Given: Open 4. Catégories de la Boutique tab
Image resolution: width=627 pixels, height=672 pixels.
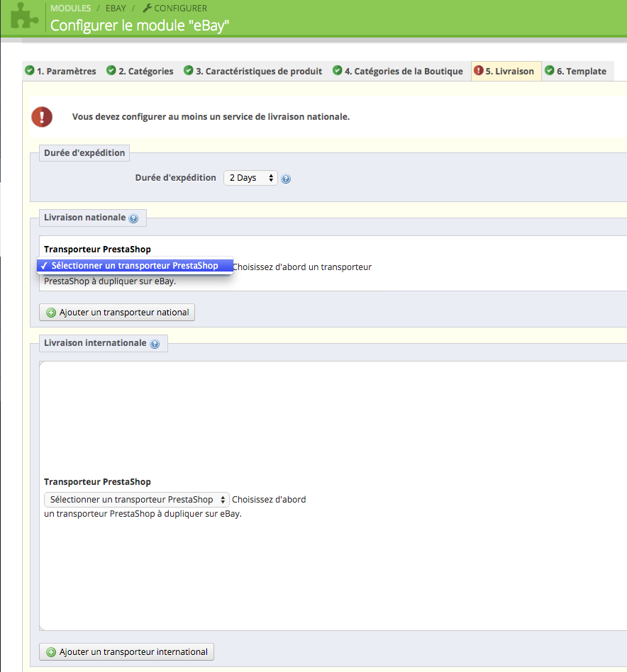Looking at the screenshot, I should [x=399, y=71].
